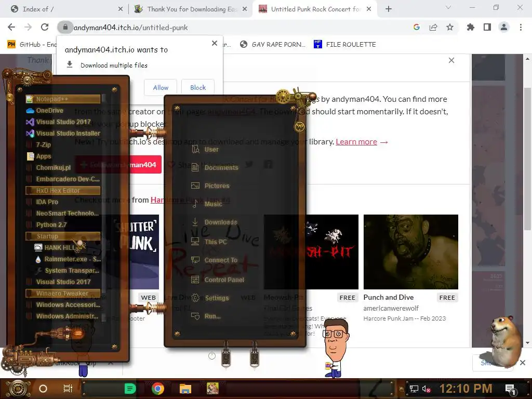Open americanwerewolf author link
Screen dimensions: 532x399
pos(391,308)
